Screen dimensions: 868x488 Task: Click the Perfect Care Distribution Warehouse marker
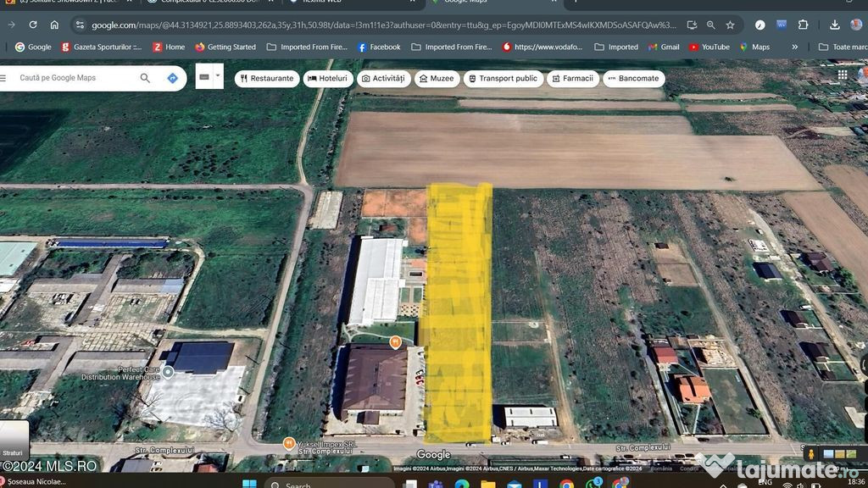coord(168,372)
